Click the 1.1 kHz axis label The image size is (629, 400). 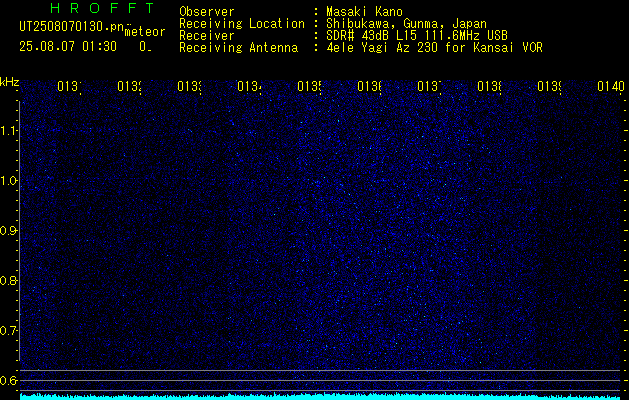(x=8, y=130)
